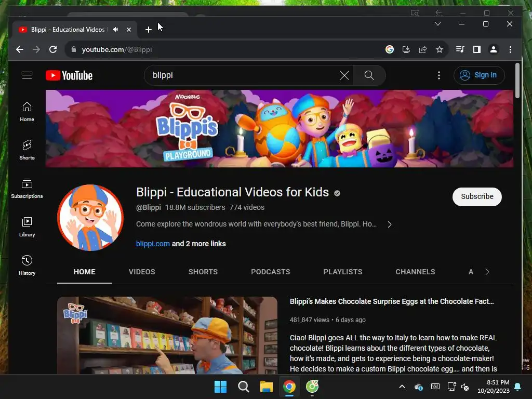The height and width of the screenshot is (399, 532).
Task: Switch to the VIDEOS tab
Action: [x=142, y=272]
